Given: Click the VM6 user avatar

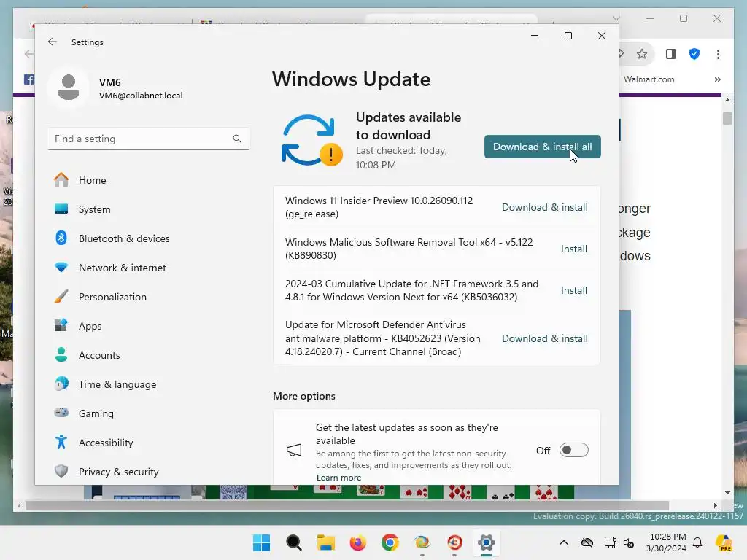Looking at the screenshot, I should point(69,87).
